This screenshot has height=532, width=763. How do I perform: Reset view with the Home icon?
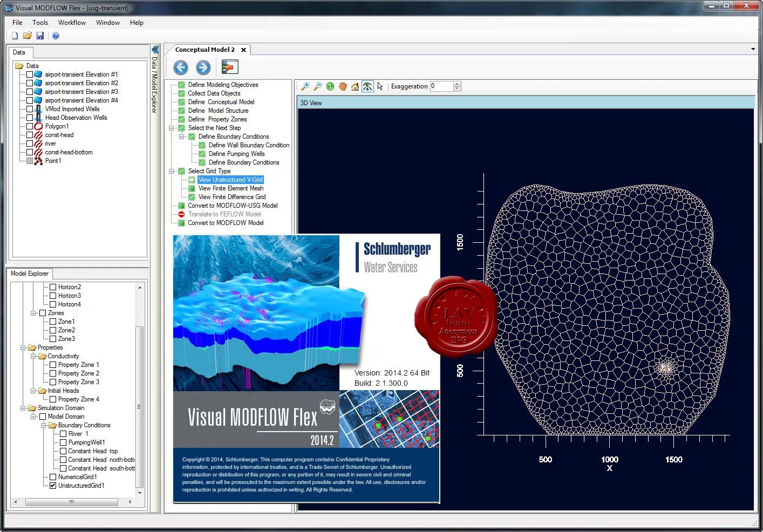point(355,86)
